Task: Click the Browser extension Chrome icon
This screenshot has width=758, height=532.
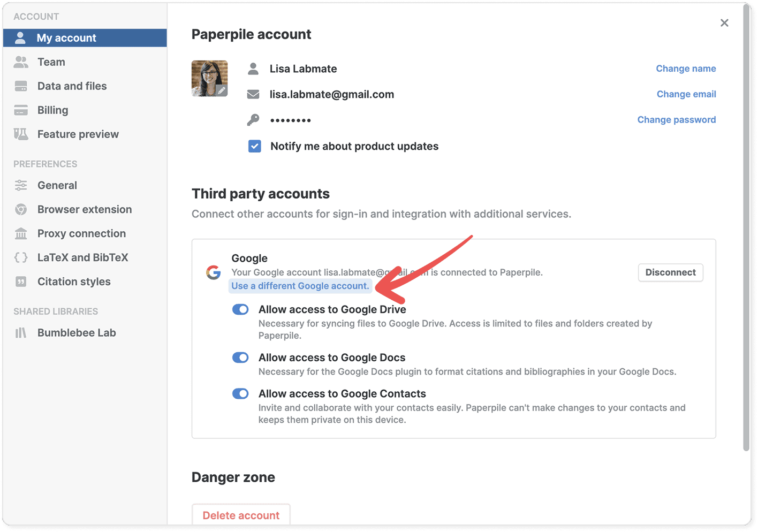Action: point(21,209)
